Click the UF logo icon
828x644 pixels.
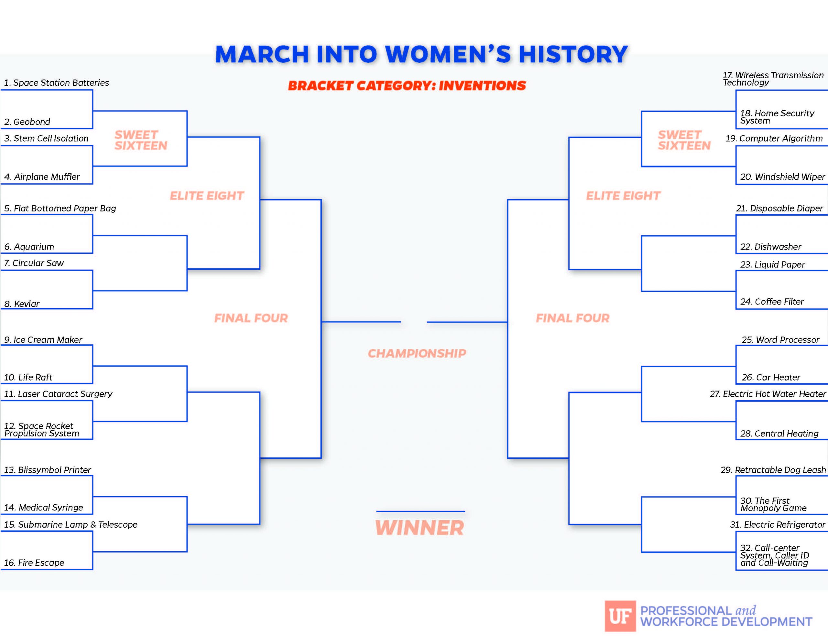click(x=620, y=616)
